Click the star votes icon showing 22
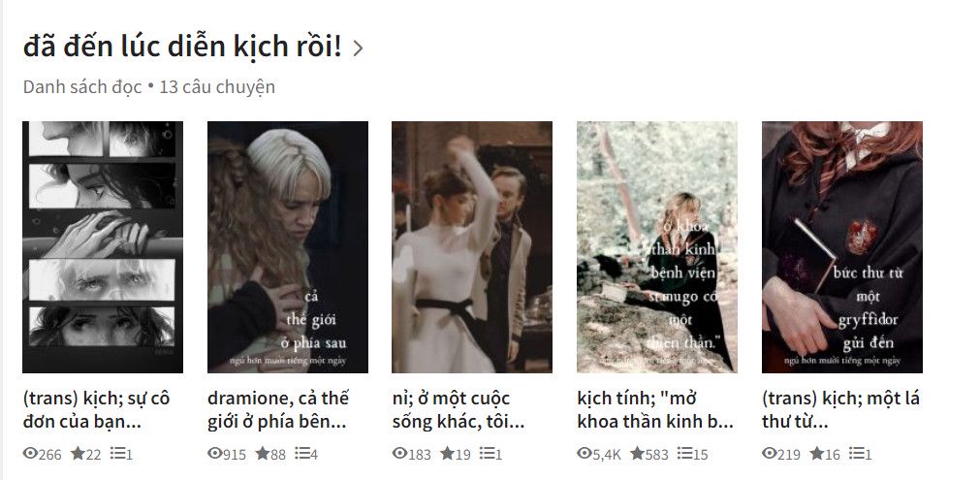This screenshot has width=980, height=480. (78, 453)
